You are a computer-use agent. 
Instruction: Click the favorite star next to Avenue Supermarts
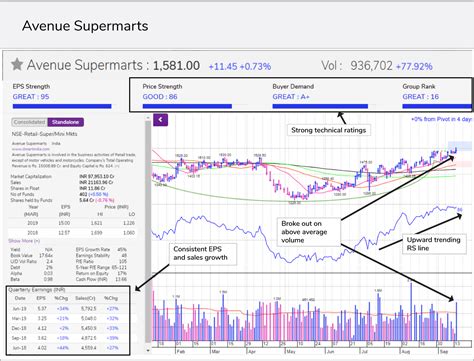17,64
